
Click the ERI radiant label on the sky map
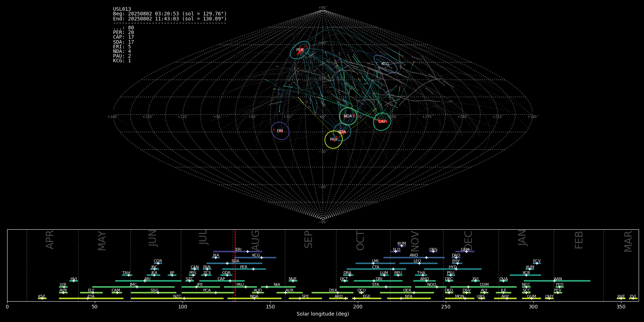coord(280,131)
